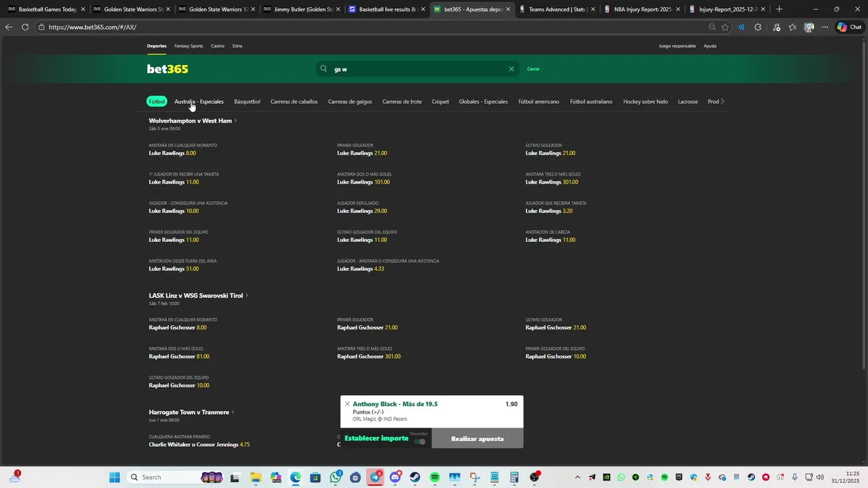Select the Australia - Especiales tab
This screenshot has height=488, width=868.
(x=199, y=102)
